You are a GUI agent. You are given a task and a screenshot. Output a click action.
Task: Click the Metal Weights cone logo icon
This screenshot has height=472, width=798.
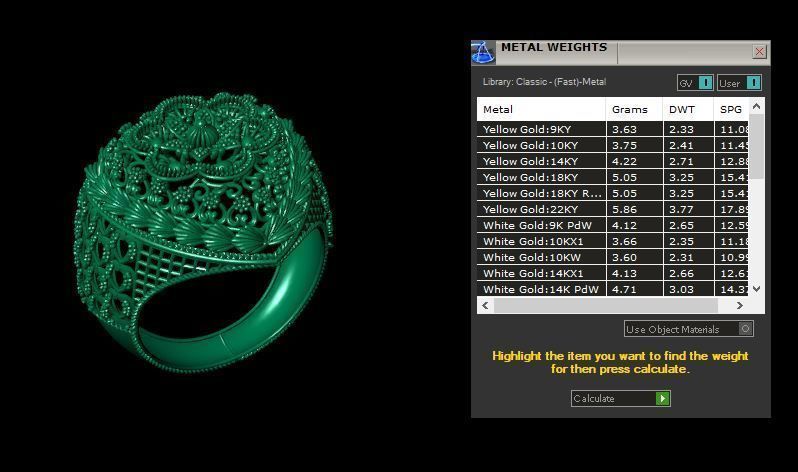tap(482, 52)
